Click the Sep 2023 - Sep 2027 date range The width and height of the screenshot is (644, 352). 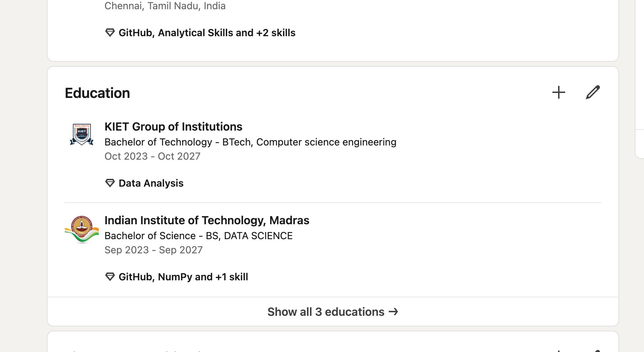tap(153, 250)
